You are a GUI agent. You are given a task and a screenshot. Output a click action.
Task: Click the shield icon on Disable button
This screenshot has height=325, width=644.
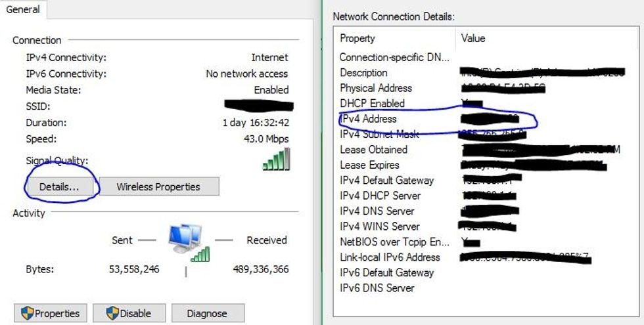click(x=112, y=313)
